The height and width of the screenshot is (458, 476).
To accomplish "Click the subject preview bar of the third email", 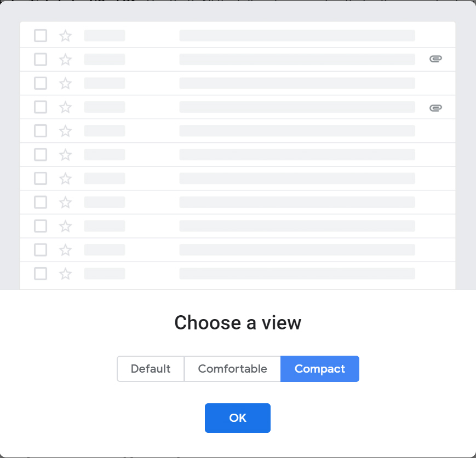I will click(x=297, y=83).
